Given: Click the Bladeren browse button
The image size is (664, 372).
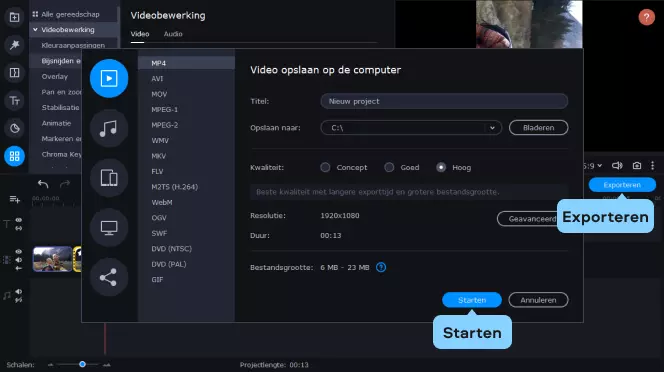Looking at the screenshot, I should click(538, 128).
